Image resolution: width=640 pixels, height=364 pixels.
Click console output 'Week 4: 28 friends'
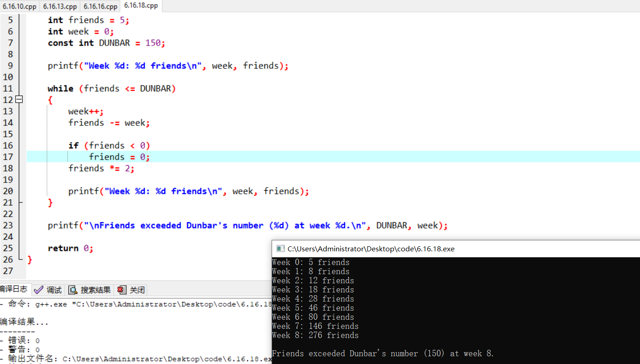pyautogui.click(x=313, y=299)
